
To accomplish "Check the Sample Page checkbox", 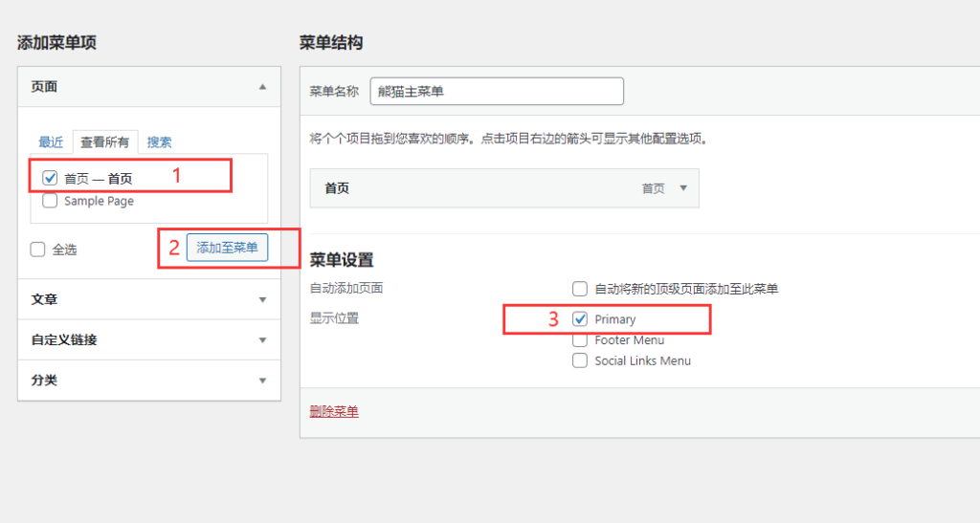I will (50, 201).
